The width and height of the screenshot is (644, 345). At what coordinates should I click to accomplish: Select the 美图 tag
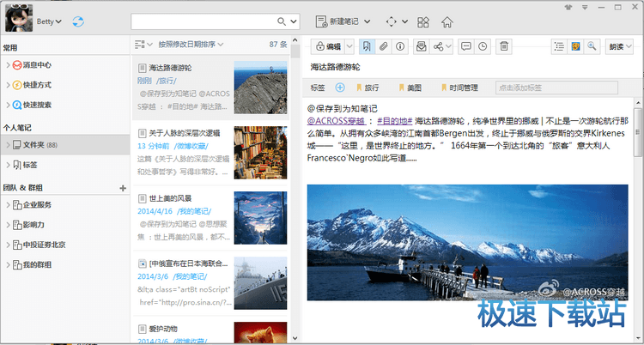[410, 88]
